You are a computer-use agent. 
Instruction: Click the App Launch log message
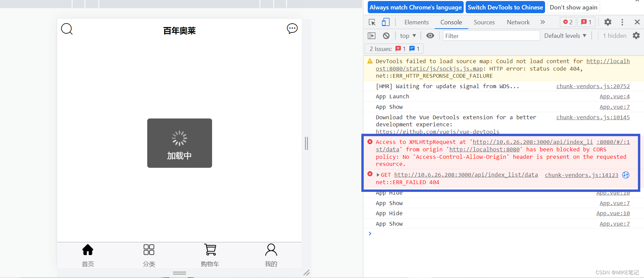pos(392,97)
